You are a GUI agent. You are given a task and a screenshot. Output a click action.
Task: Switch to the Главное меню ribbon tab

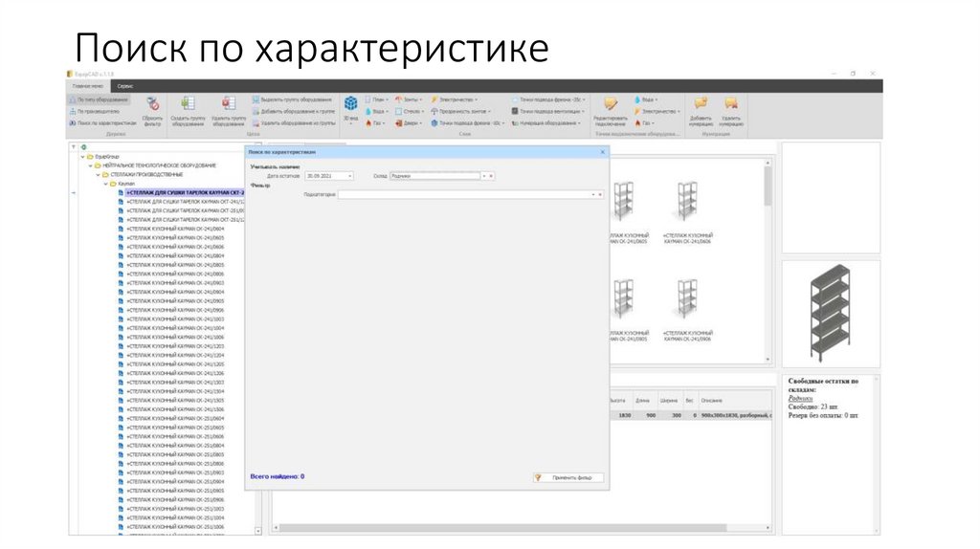tap(88, 86)
